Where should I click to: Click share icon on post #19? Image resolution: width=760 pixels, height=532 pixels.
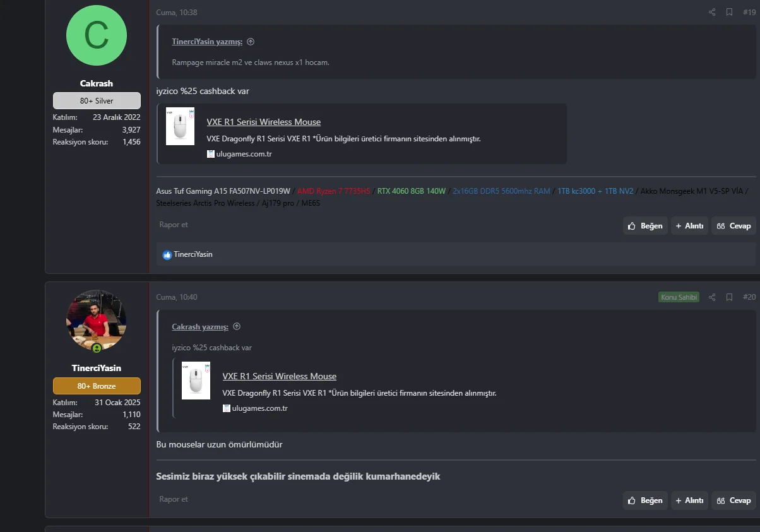point(712,12)
